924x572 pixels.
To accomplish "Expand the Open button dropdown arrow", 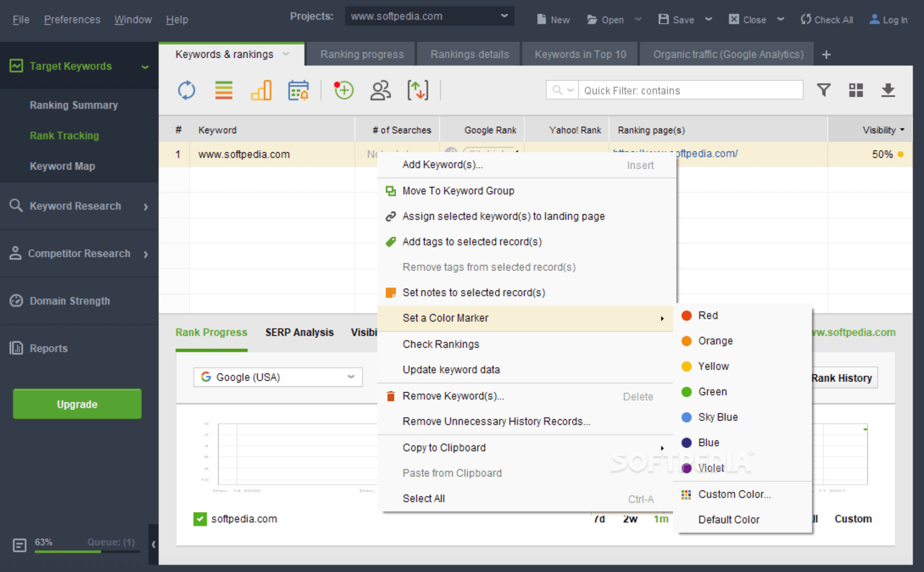I will click(638, 20).
